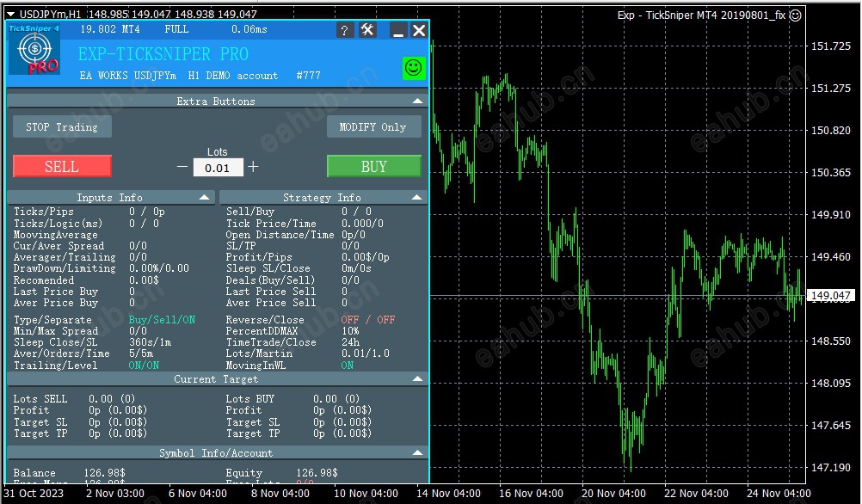Collapse the Inputs Info section
Screen dimensions: 862x504
(x=205, y=197)
